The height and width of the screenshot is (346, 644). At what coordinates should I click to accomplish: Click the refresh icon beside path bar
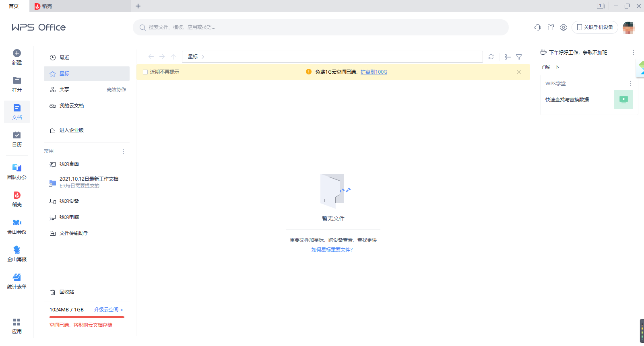click(491, 57)
